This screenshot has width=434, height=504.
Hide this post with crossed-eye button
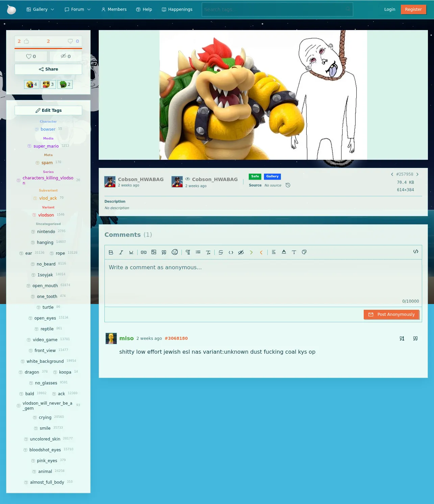(x=66, y=56)
